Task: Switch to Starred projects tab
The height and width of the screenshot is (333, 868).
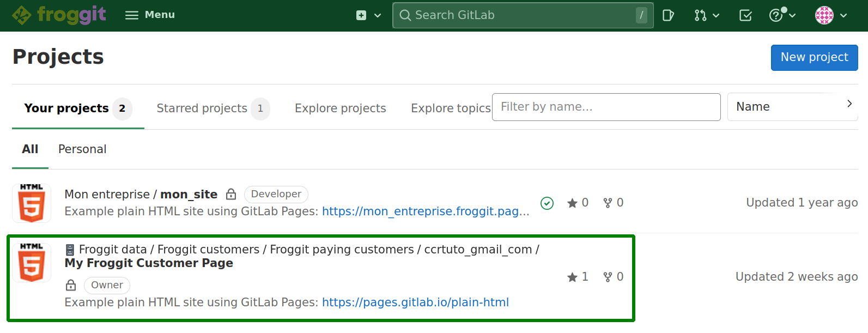Action: click(x=213, y=108)
